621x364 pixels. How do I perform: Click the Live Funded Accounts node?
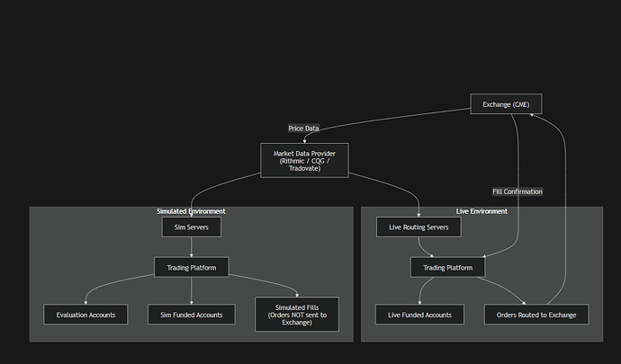[x=419, y=315]
